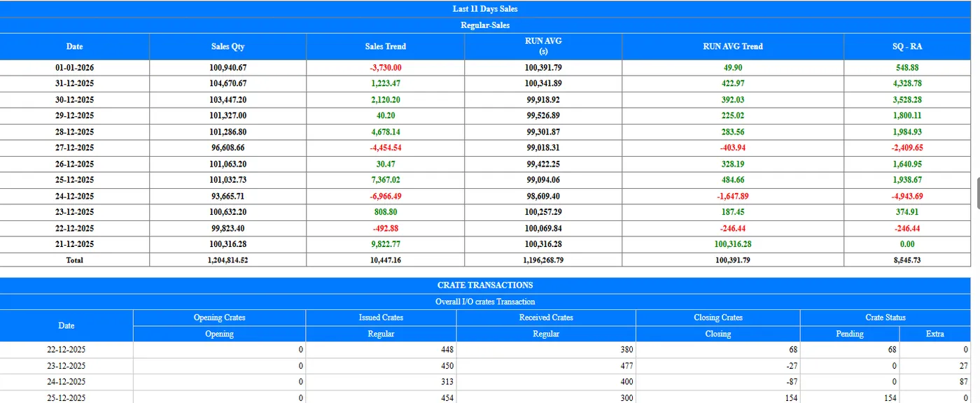Click the total SQ - RA value 8,545.73

[907, 260]
